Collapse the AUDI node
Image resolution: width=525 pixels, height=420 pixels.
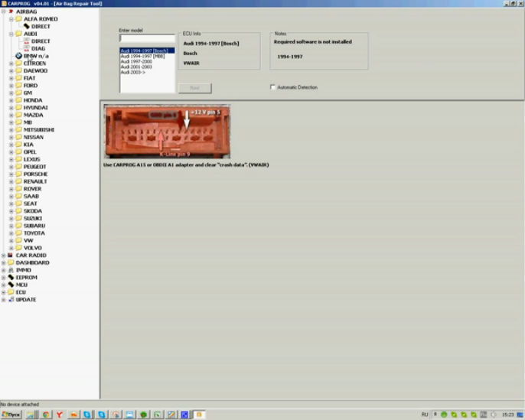point(11,34)
